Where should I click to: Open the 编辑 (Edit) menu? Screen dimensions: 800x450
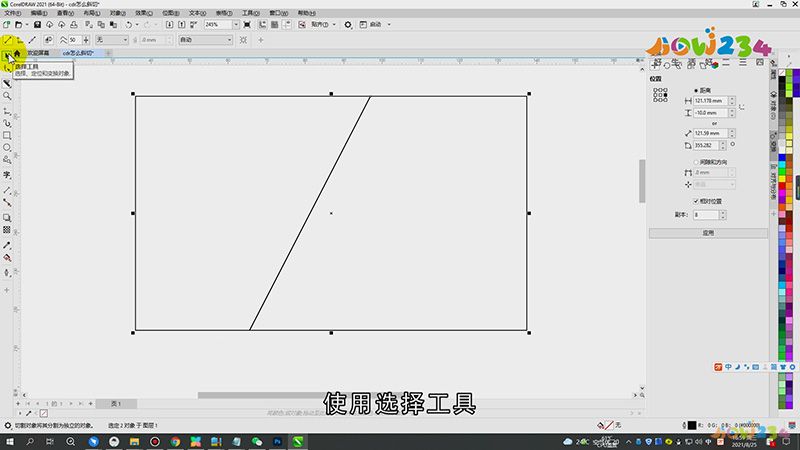[x=39, y=13]
